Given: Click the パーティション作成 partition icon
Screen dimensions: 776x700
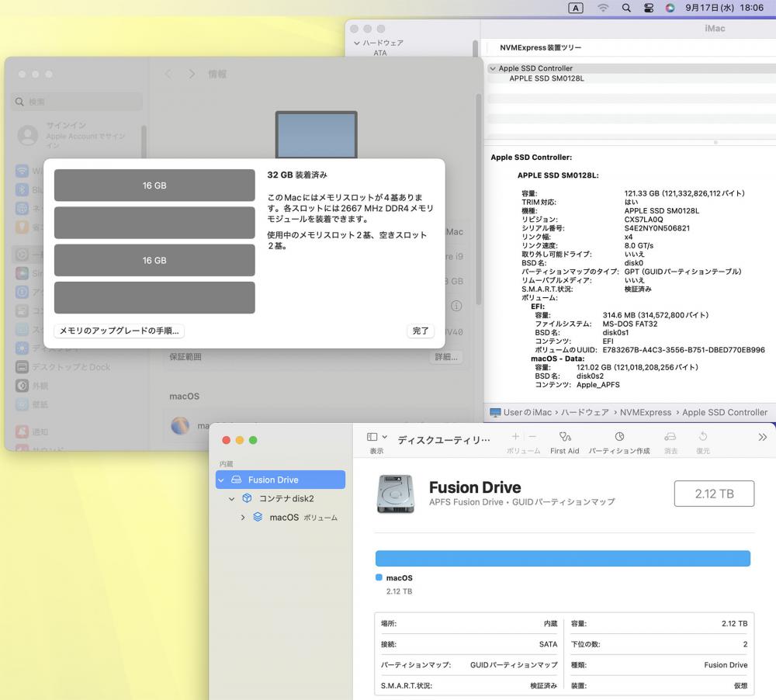Looking at the screenshot, I should (x=618, y=438).
